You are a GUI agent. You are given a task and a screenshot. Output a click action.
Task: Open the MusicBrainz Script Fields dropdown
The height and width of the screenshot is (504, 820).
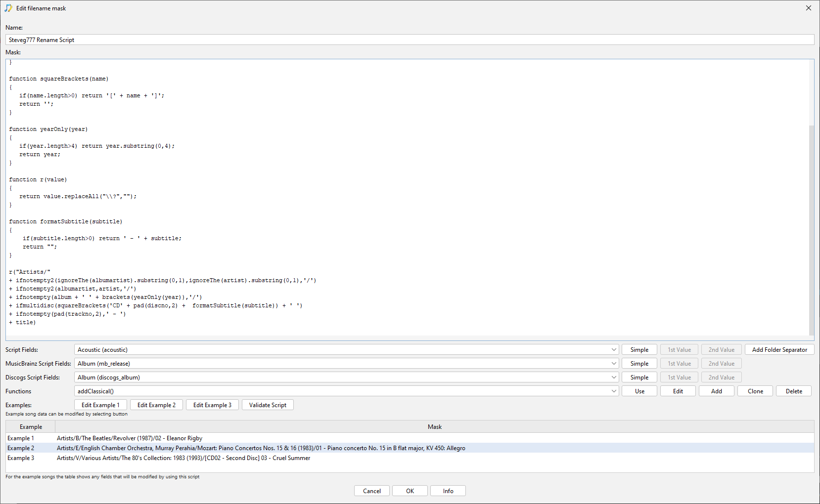pyautogui.click(x=346, y=364)
